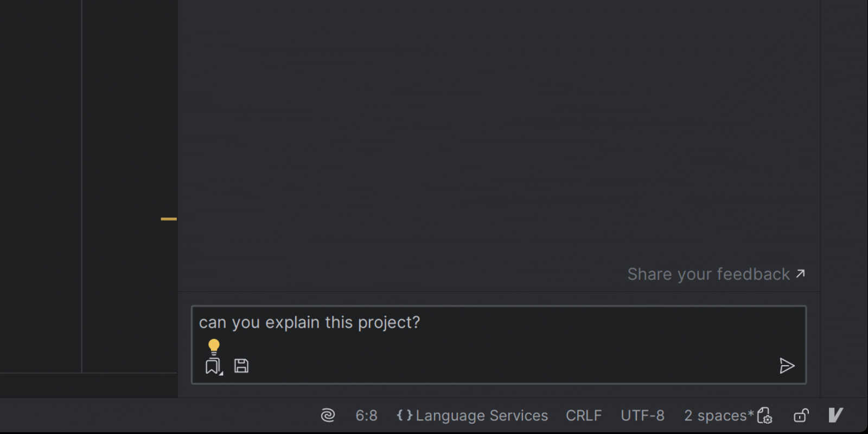Click the arrow beside Share your feedback
Screen dimensions: 868x434
801,274
